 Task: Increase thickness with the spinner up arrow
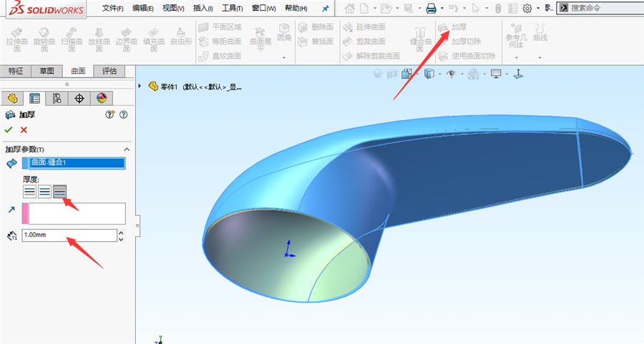121,232
